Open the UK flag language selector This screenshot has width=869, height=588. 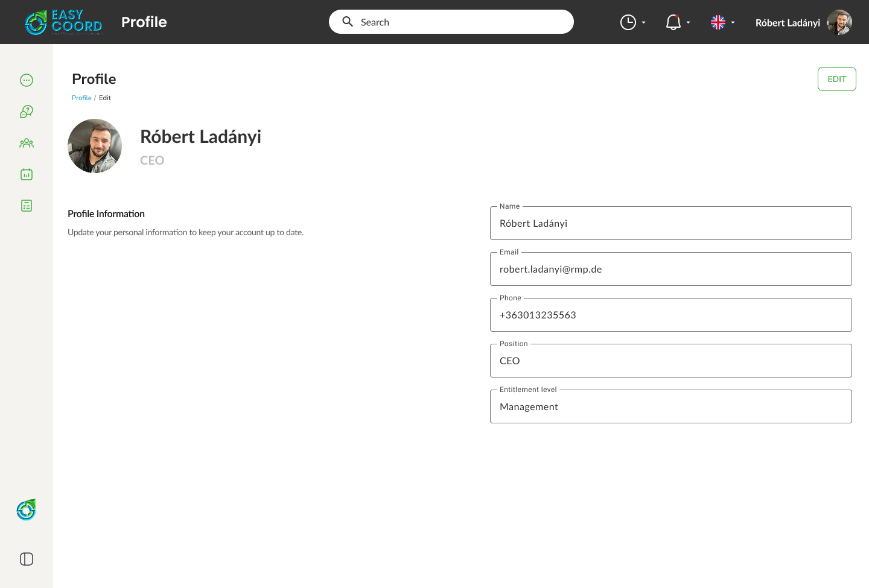coord(722,22)
